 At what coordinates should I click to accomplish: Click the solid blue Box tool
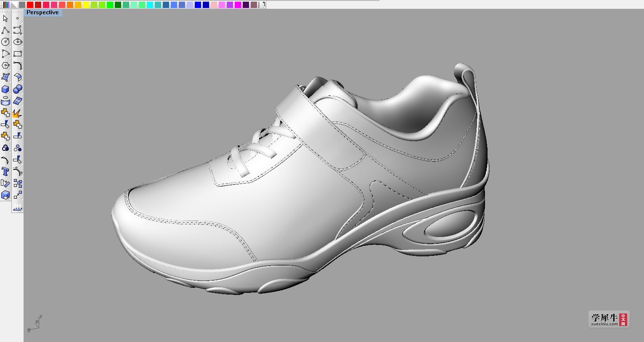[x=5, y=89]
